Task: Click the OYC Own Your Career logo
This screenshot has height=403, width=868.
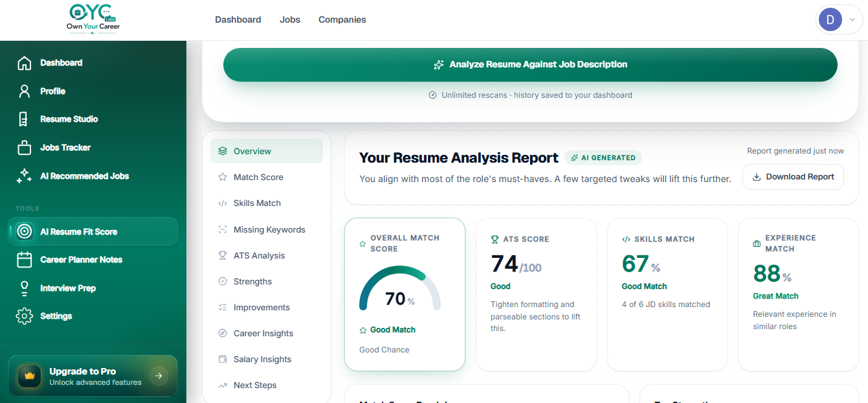Action: [93, 19]
